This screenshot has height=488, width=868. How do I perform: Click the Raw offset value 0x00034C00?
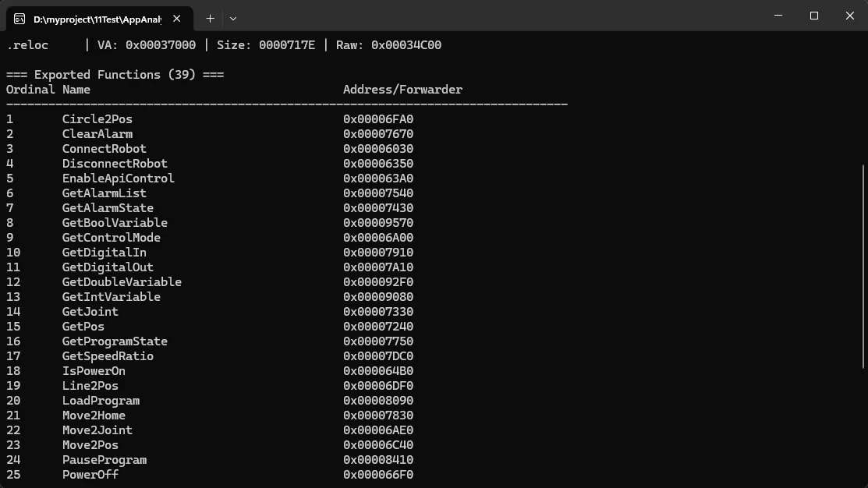pos(406,45)
